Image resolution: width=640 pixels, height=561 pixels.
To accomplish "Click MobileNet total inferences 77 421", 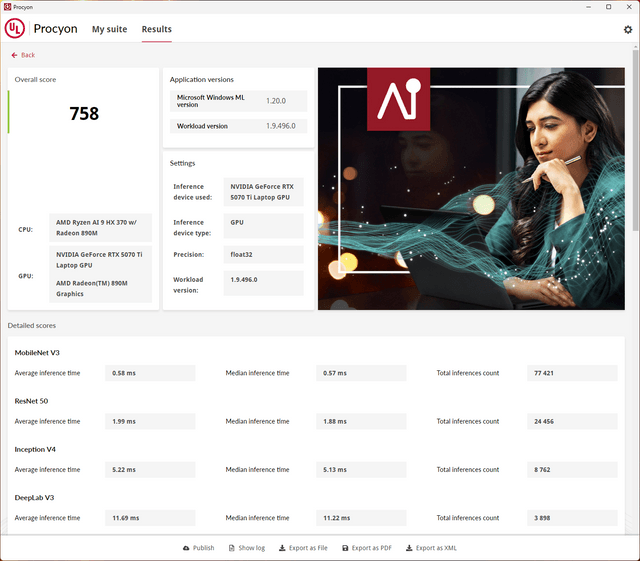I will [572, 373].
